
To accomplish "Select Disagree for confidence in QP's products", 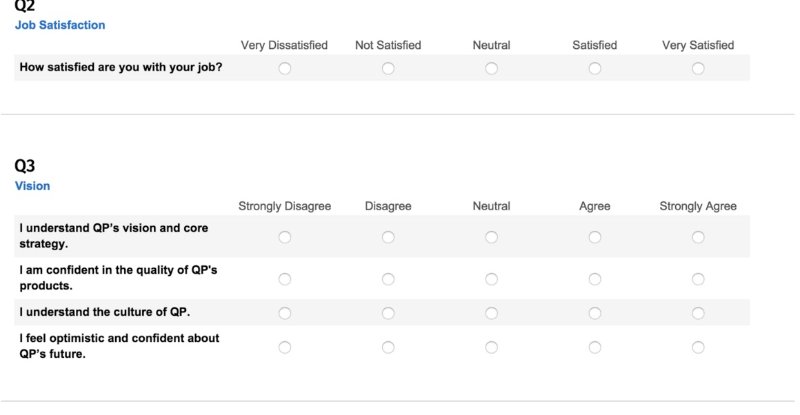I will pyautogui.click(x=388, y=279).
